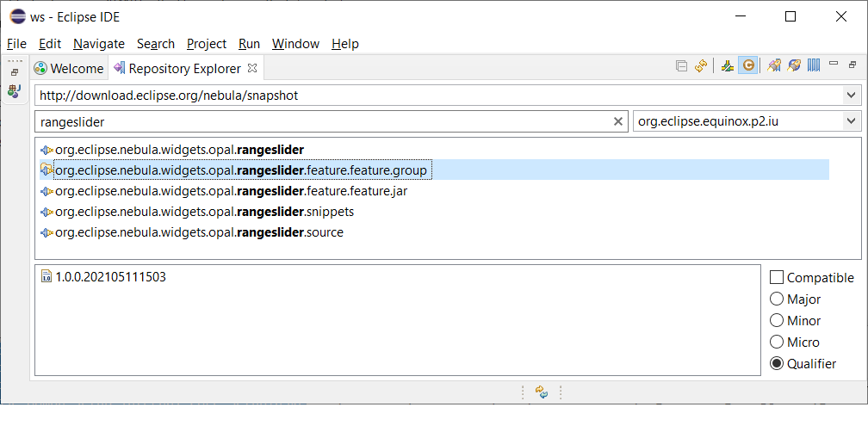
Task: Select the rangeslider.feature.feature.group item
Action: [x=241, y=170]
